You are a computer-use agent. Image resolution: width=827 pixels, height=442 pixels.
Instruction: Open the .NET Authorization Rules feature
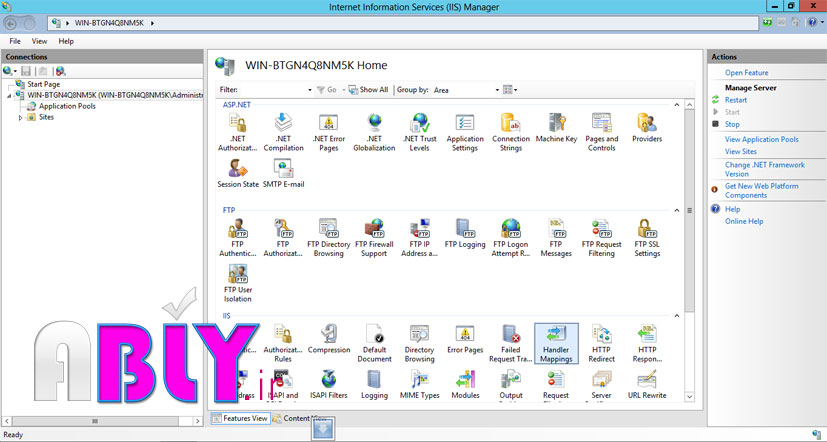point(237,133)
